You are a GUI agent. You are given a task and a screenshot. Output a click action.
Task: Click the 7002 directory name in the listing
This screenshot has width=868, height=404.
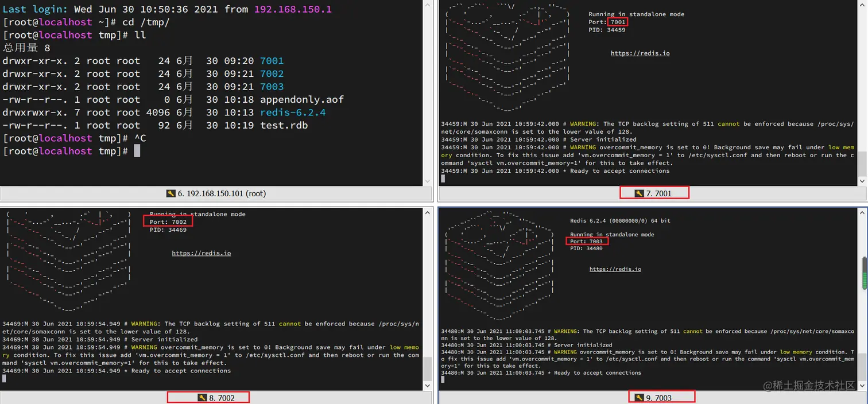[272, 73]
